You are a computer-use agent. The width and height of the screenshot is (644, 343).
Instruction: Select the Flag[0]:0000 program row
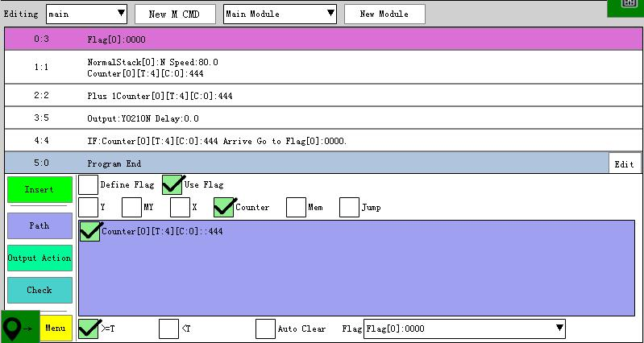[322, 39]
